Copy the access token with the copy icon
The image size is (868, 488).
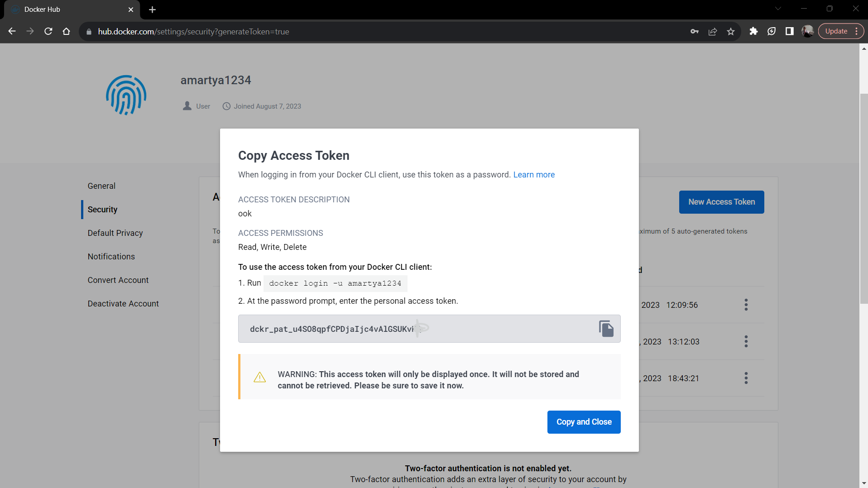(x=606, y=329)
